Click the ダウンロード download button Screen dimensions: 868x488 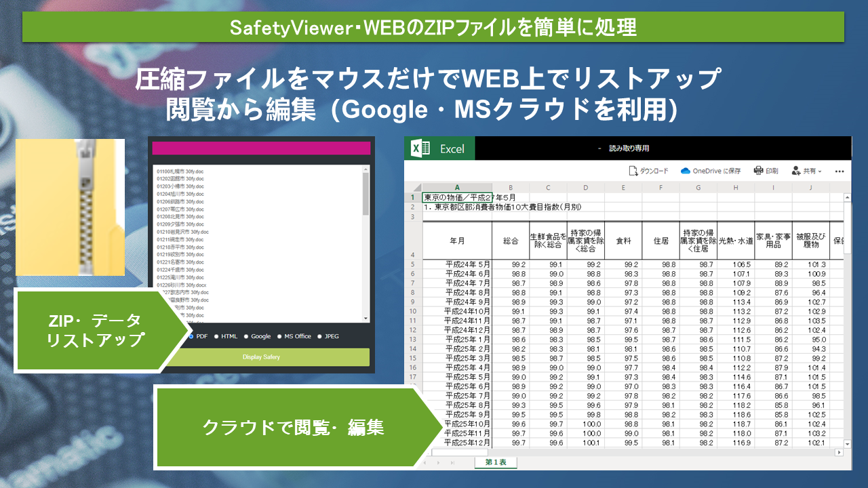pos(648,171)
